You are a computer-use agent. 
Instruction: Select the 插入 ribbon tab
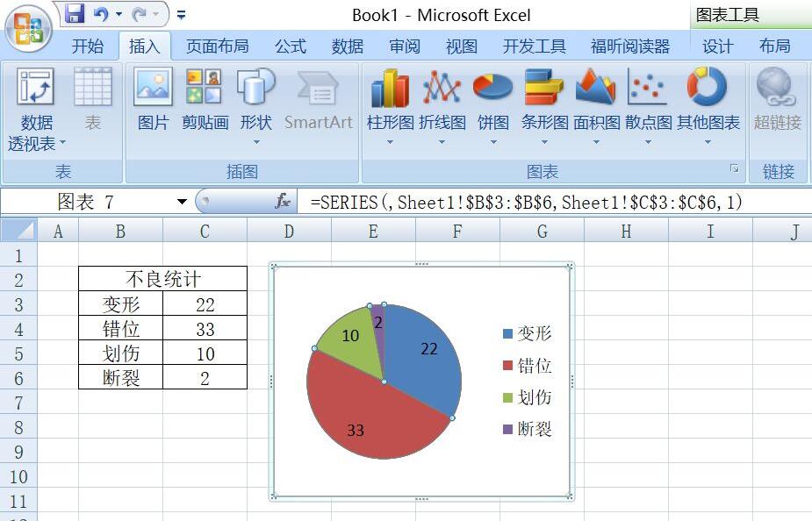145,46
